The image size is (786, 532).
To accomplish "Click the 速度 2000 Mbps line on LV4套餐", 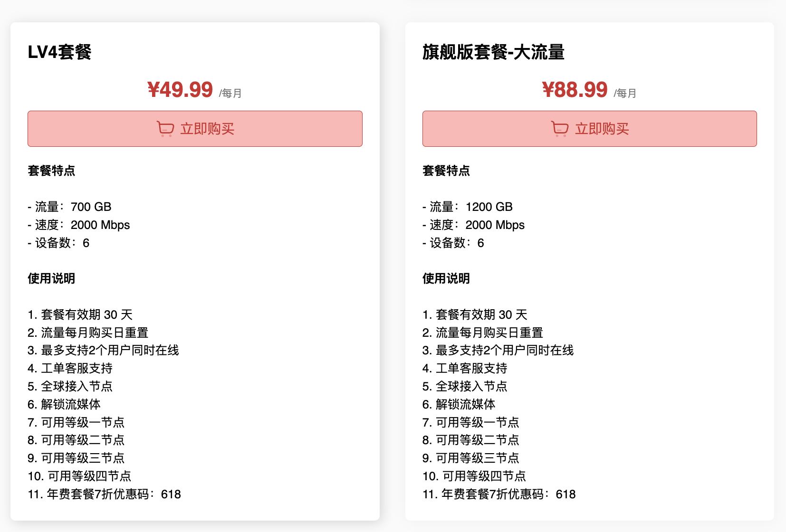I will [x=78, y=225].
